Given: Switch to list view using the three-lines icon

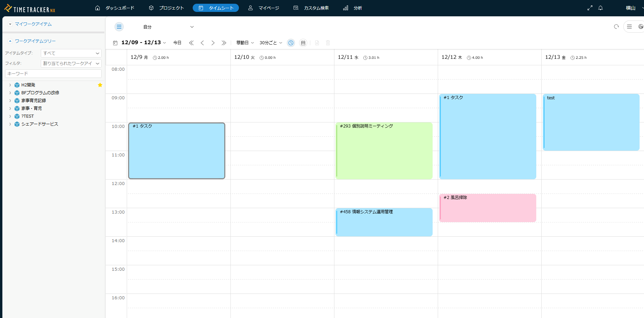Looking at the screenshot, I should (629, 27).
